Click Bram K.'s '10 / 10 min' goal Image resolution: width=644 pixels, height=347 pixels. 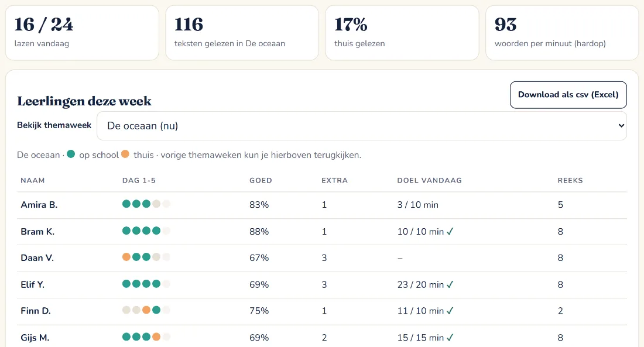click(420, 232)
